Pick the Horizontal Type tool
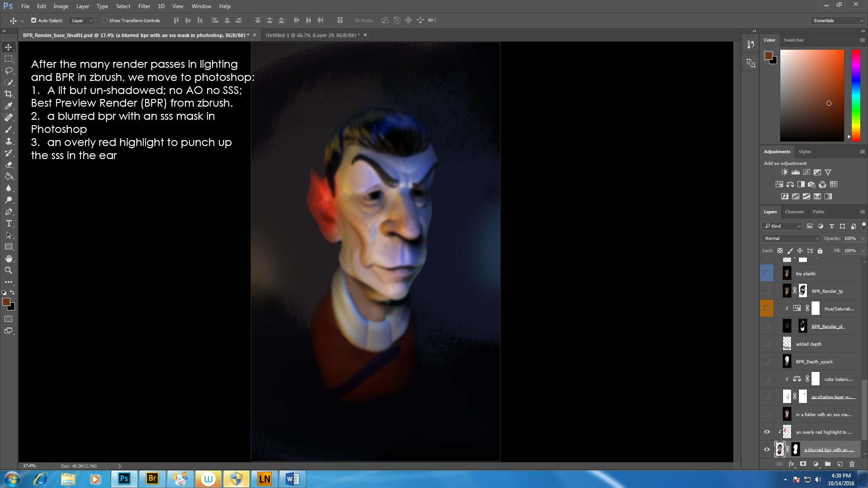This screenshot has width=868, height=488. pos(9,224)
